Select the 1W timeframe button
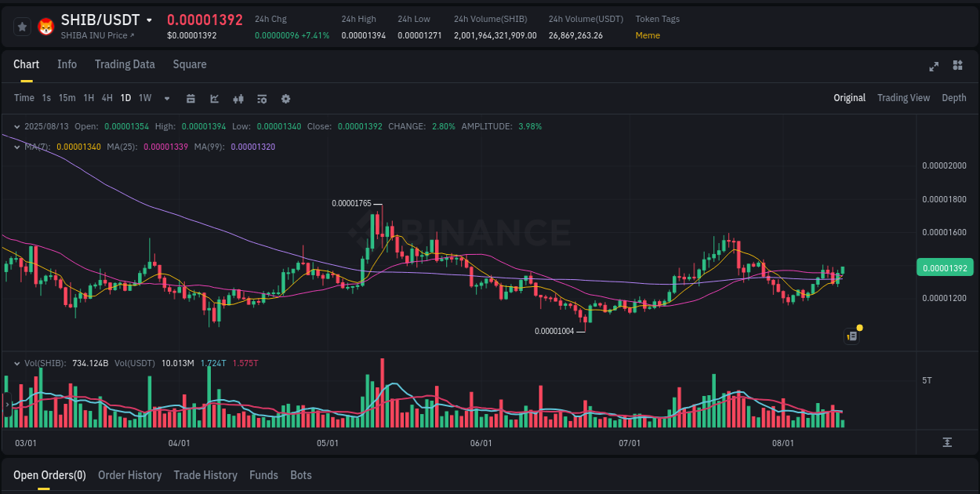This screenshot has width=980, height=494. pyautogui.click(x=144, y=98)
